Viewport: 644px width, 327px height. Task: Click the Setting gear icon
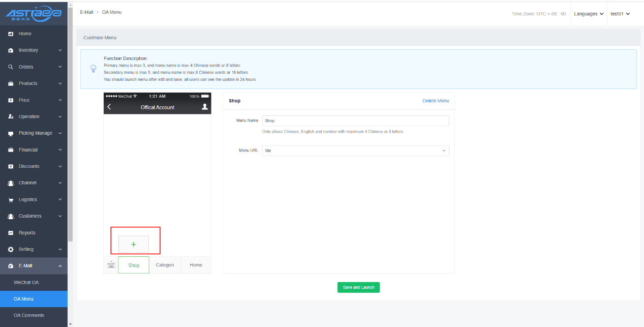click(11, 250)
